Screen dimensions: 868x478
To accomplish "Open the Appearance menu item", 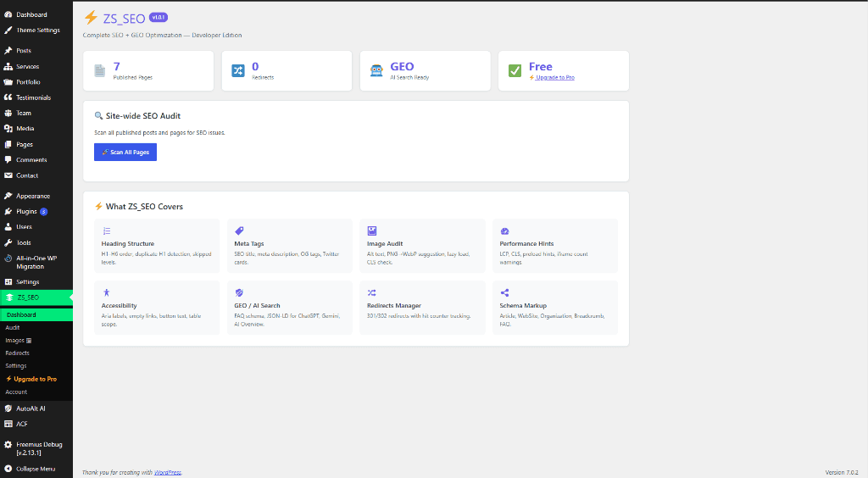I will click(x=33, y=196).
